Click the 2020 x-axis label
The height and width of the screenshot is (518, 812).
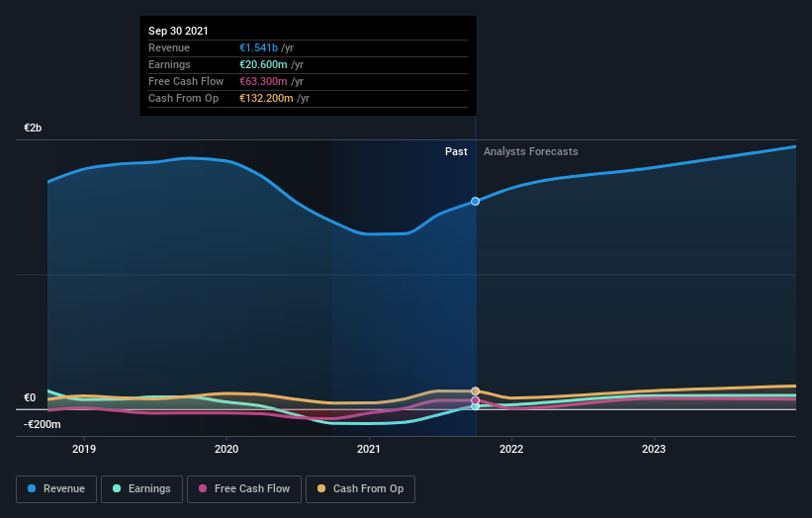(x=226, y=449)
